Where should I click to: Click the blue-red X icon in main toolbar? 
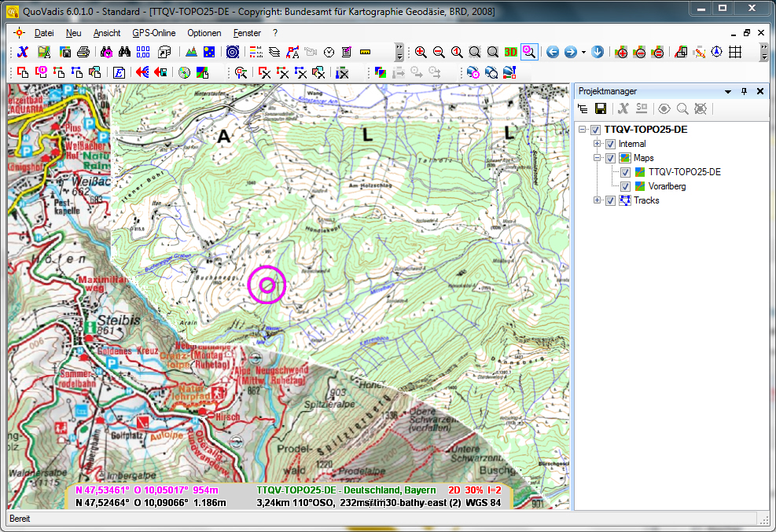tap(23, 52)
